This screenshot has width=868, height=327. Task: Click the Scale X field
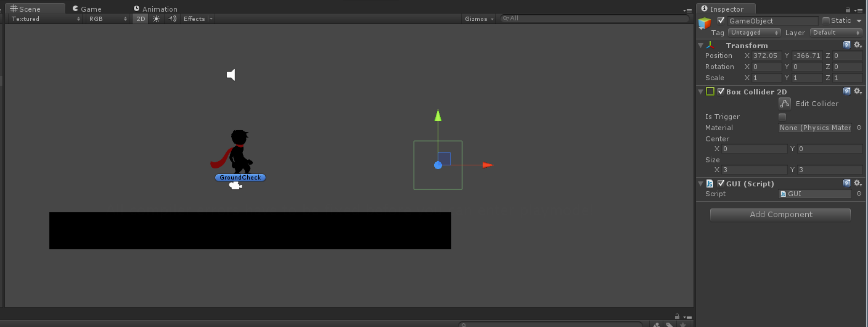pyautogui.click(x=767, y=78)
